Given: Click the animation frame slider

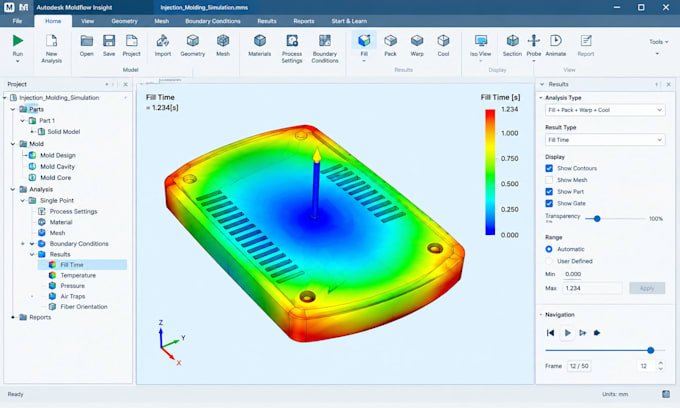Looking at the screenshot, I should pyautogui.click(x=651, y=350).
